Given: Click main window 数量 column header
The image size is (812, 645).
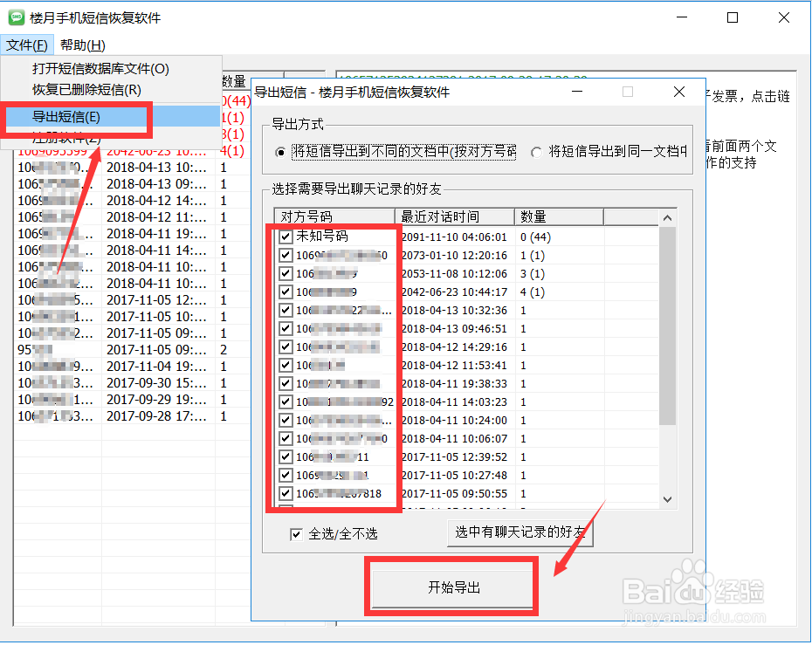Looking at the screenshot, I should 252,81.
